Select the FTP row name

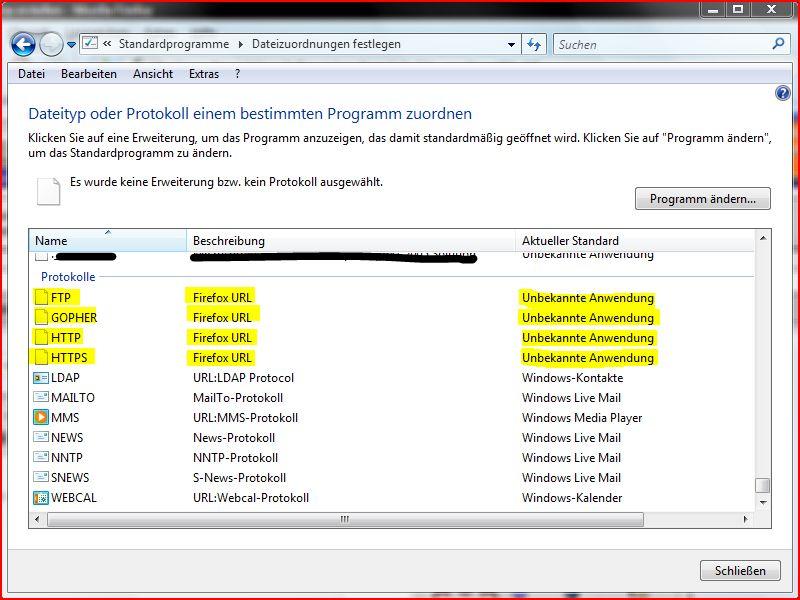(x=61, y=297)
